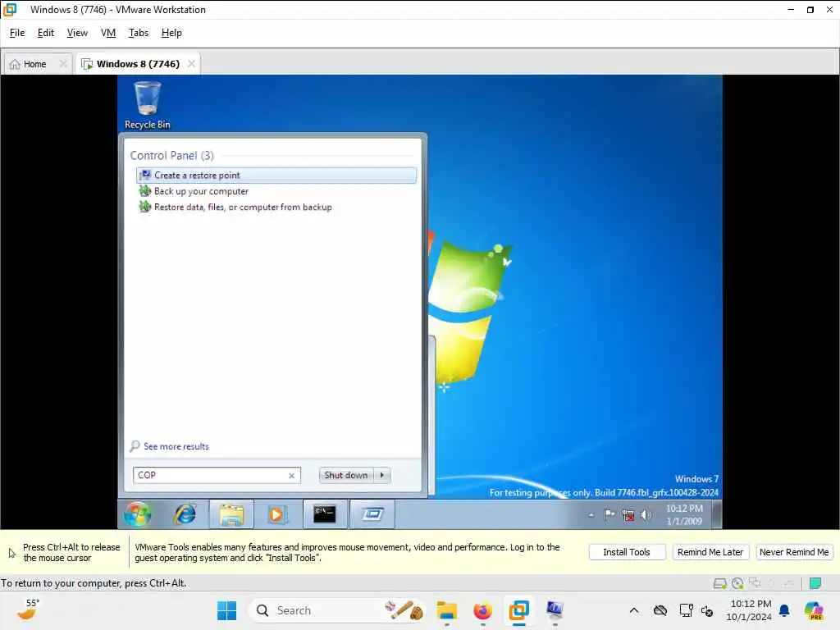
Task: Open File Explorer on host taskbar
Action: [446, 610]
